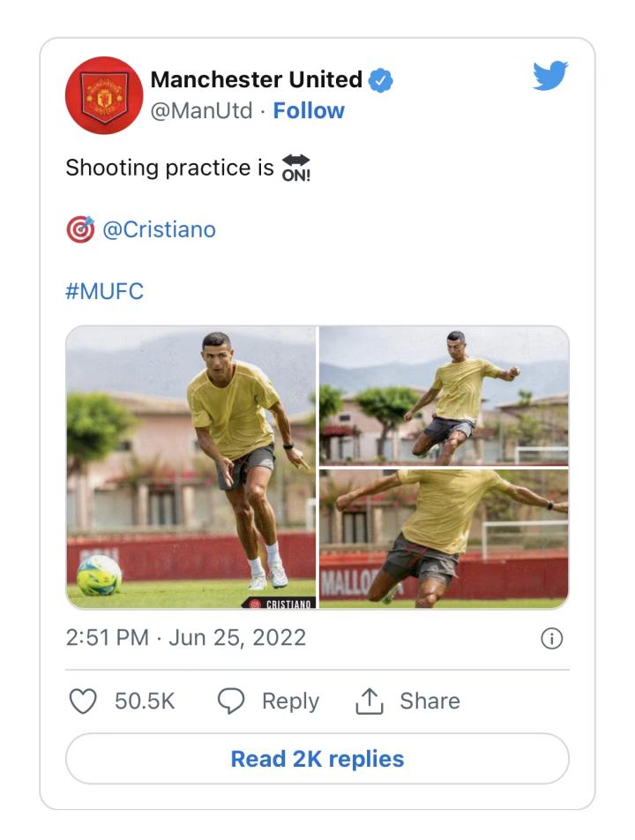Click the share arrow icon
The width and height of the screenshot is (635, 840).
(x=368, y=701)
